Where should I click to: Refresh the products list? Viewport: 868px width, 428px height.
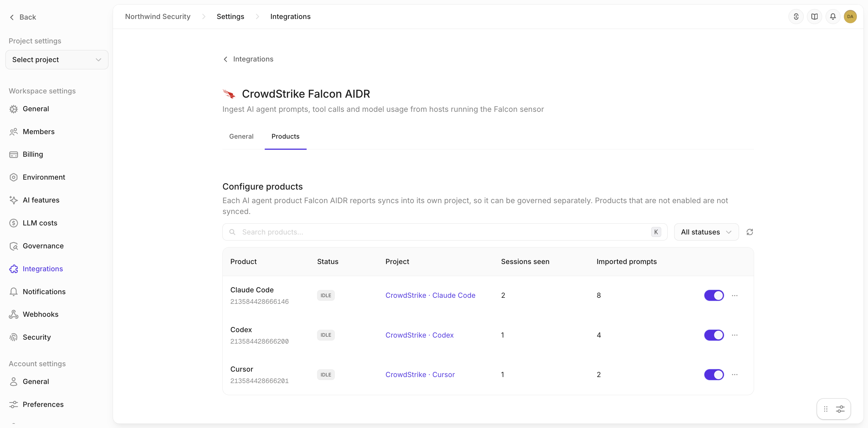pyautogui.click(x=749, y=232)
